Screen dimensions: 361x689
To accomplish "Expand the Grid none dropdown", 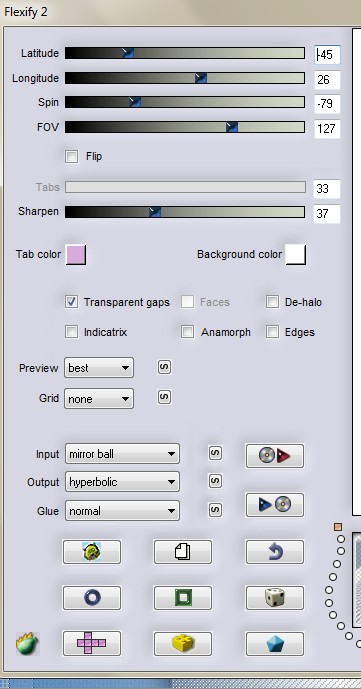I will point(99,399).
